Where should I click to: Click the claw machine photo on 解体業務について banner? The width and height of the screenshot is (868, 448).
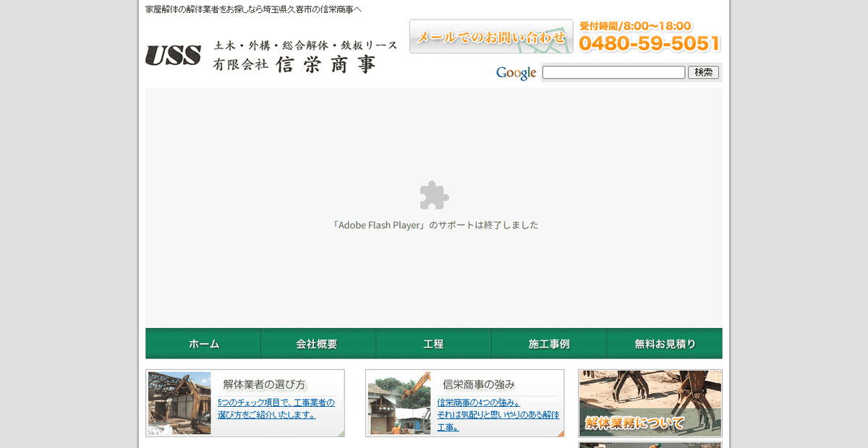click(649, 394)
